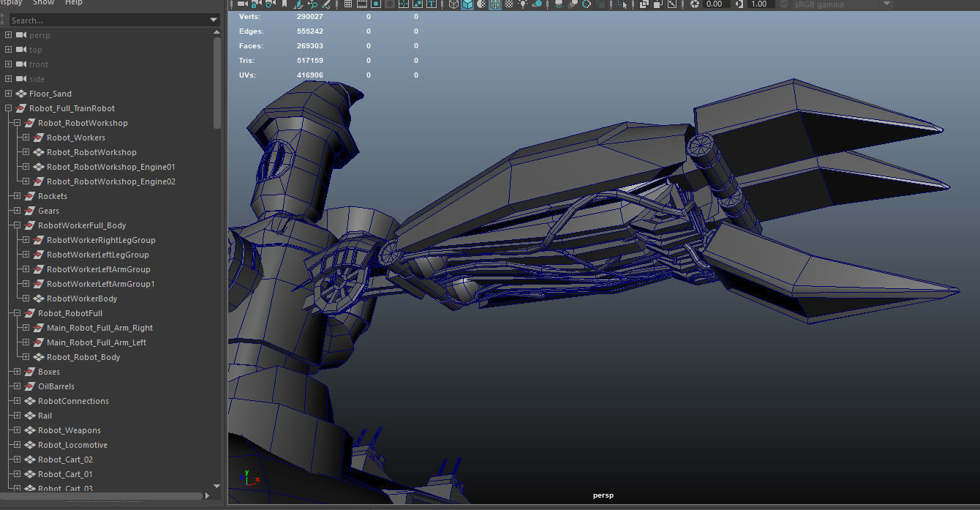Image resolution: width=980 pixels, height=510 pixels.
Task: Expand the persp camera node
Action: 8,35
